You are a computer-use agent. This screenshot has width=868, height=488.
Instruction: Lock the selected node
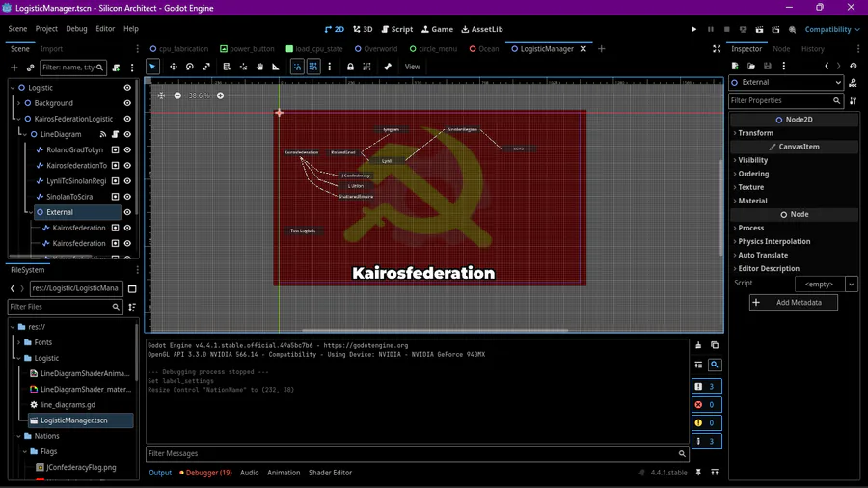pyautogui.click(x=350, y=67)
